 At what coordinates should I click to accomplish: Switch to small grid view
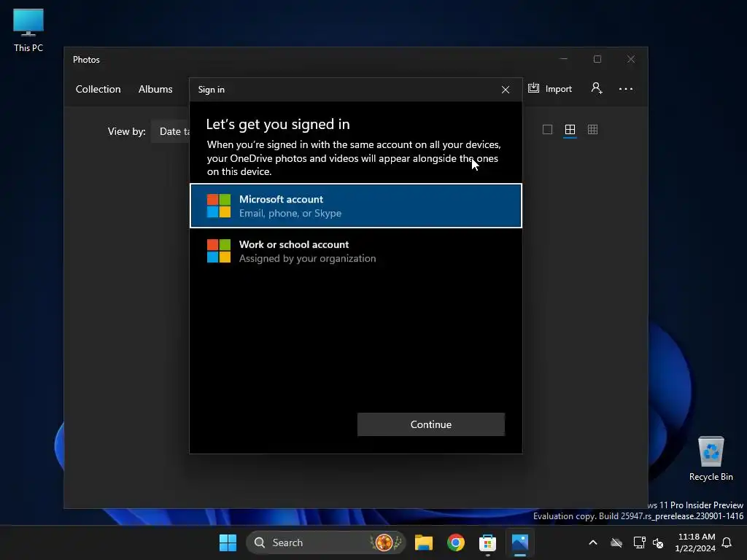(x=592, y=130)
